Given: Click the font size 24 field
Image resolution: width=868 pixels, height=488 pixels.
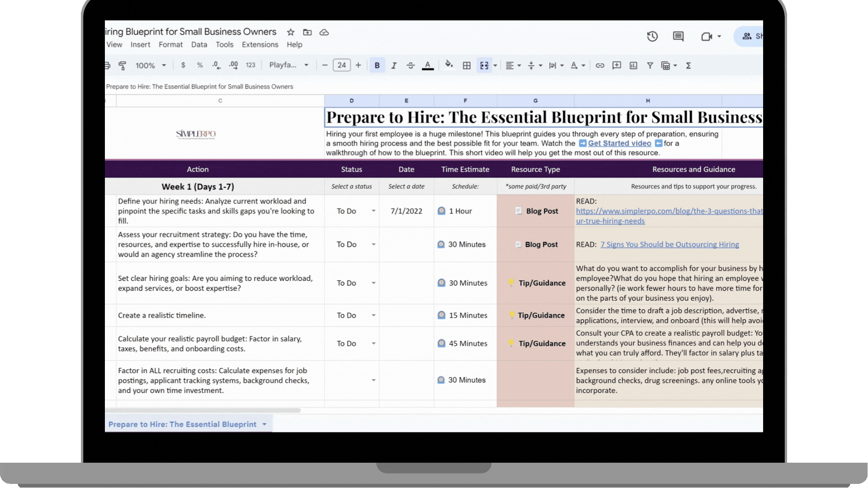Looking at the screenshot, I should [x=342, y=65].
